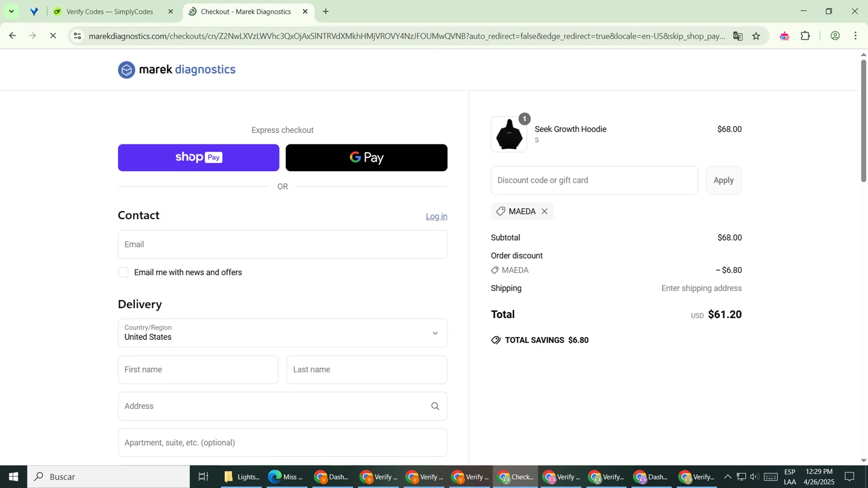Image resolution: width=868 pixels, height=488 pixels.
Task: Open the SimplyCodes extension icon
Action: click(785, 36)
